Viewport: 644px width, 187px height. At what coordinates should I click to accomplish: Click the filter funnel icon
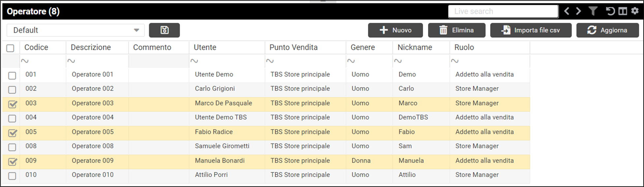pos(593,11)
